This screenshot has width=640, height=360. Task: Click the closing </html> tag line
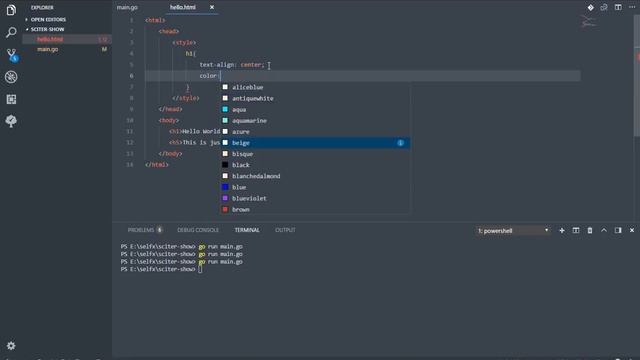pyautogui.click(x=157, y=165)
